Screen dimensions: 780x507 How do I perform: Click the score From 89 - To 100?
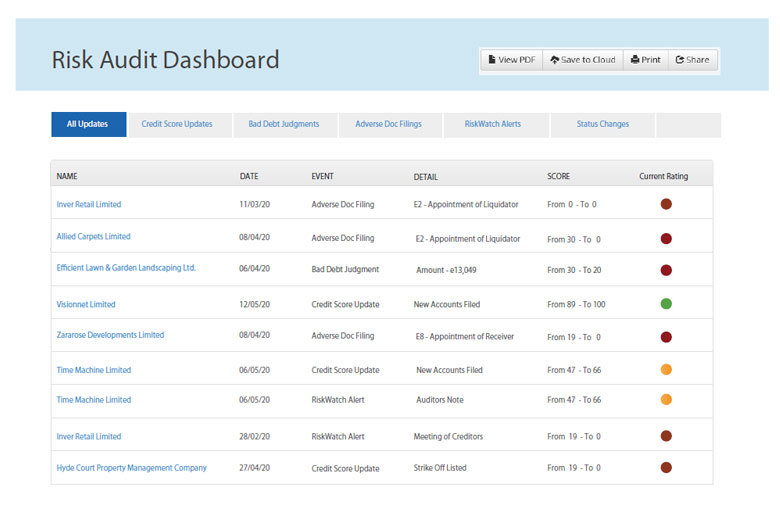point(576,304)
